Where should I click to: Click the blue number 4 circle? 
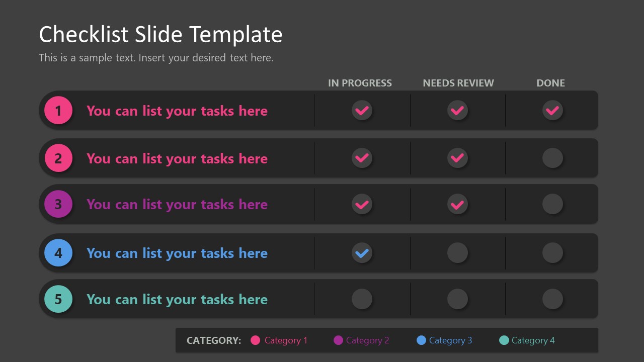tap(58, 252)
